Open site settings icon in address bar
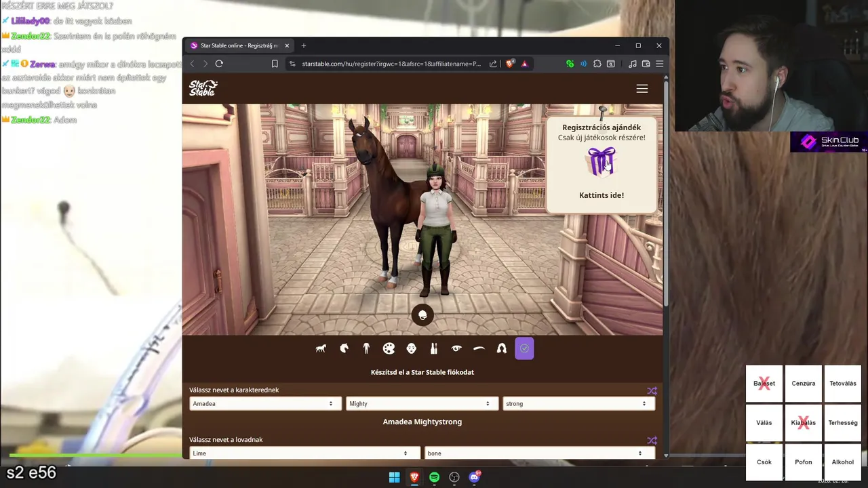The image size is (868, 488). pyautogui.click(x=292, y=64)
